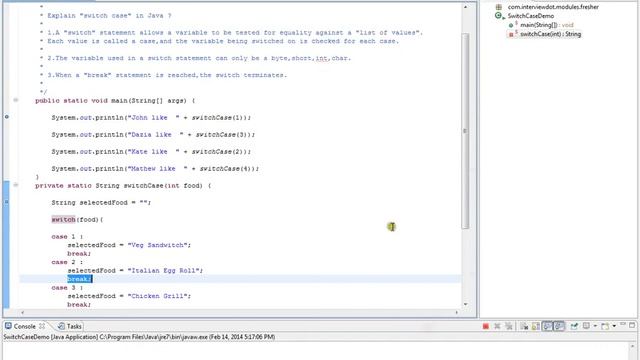The width and height of the screenshot is (640, 360).
Task: Click the "Chicken Grill" string literal
Action: point(158,296)
